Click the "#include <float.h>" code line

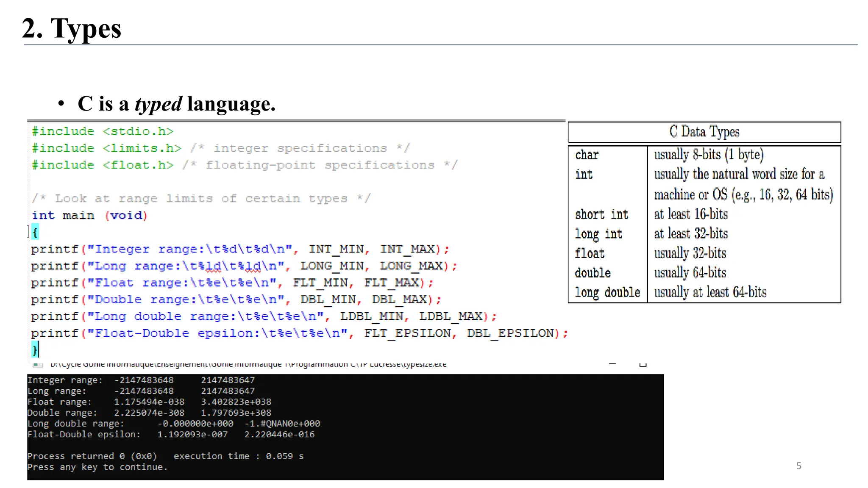pyautogui.click(x=245, y=165)
